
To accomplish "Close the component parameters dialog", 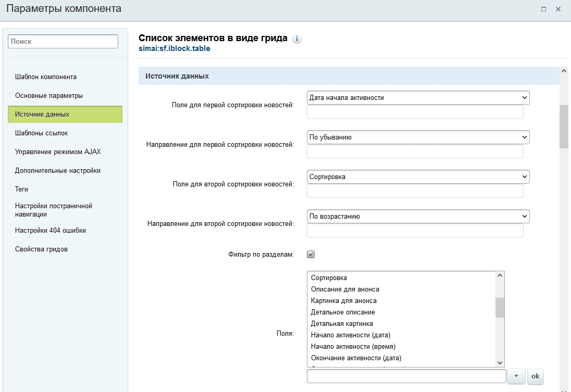I will (x=558, y=9).
